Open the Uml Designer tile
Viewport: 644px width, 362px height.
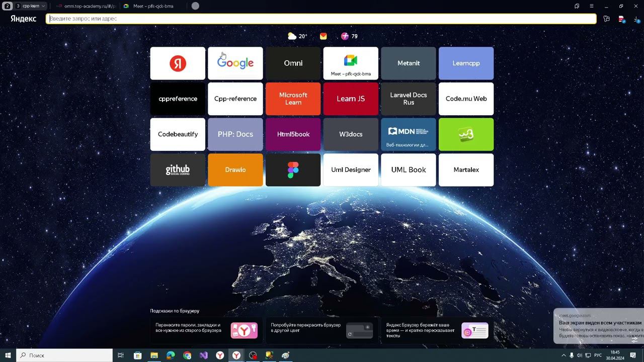click(351, 170)
